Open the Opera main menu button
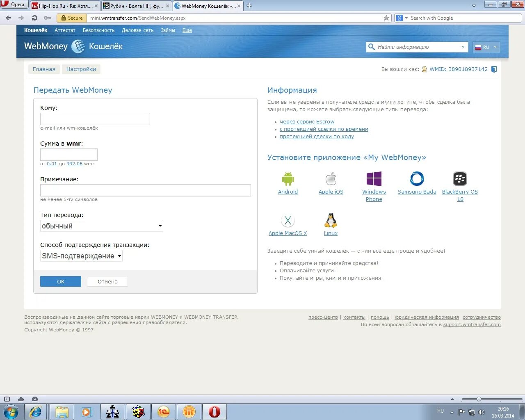 coord(14,5)
